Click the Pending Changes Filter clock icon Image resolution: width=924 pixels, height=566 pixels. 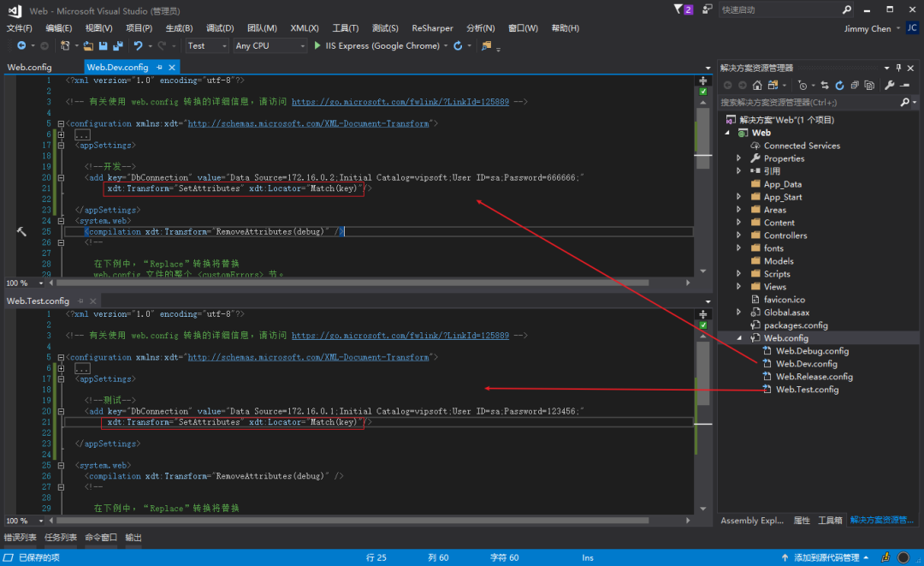coord(802,86)
